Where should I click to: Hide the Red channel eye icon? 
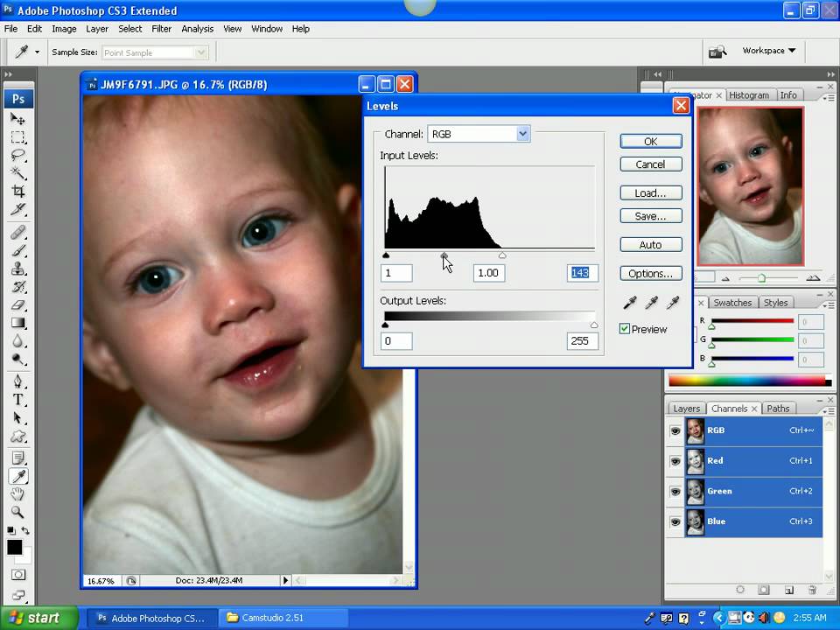tap(675, 461)
